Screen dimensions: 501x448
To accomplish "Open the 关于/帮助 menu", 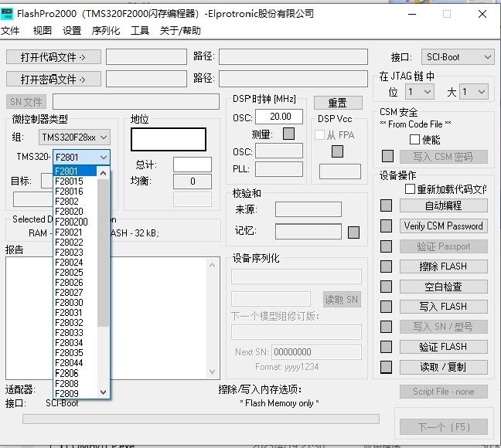I will 180,31.
